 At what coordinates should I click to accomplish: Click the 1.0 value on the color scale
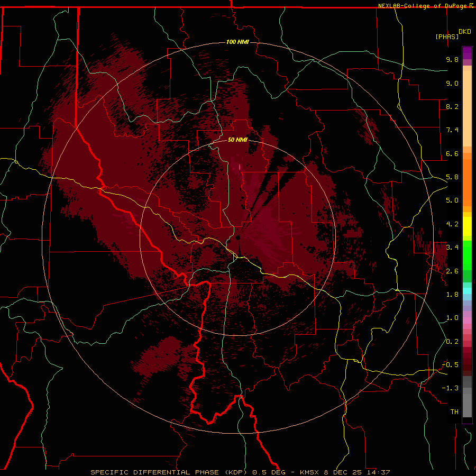[x=452, y=318]
